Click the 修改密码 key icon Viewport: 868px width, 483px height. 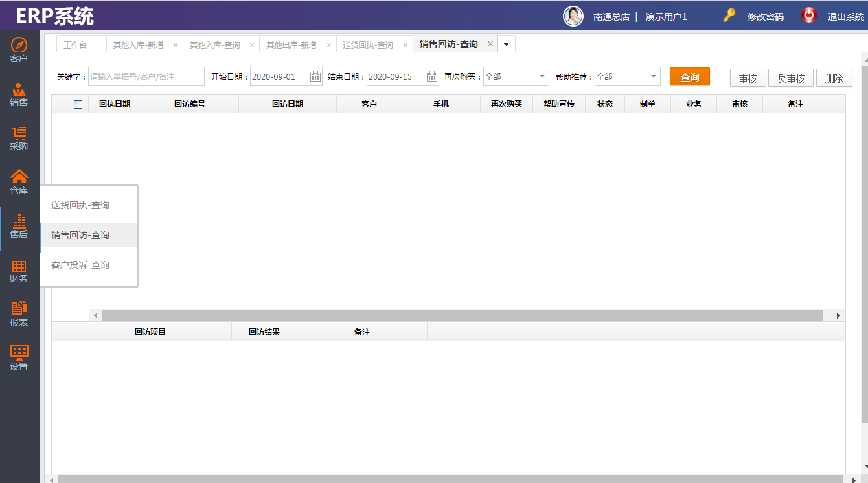[729, 16]
